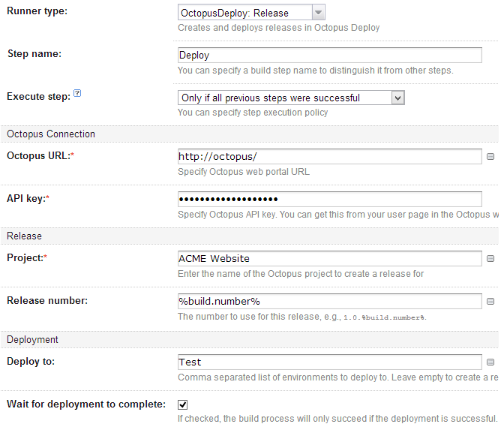Expand the Execute step policy dropdown
The height and width of the screenshot is (436, 504).
[291, 98]
